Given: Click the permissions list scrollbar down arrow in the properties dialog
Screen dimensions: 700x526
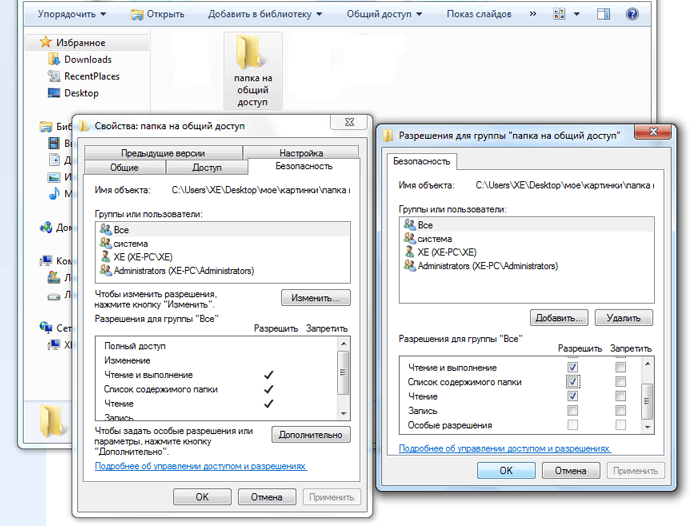Looking at the screenshot, I should pos(344,412).
